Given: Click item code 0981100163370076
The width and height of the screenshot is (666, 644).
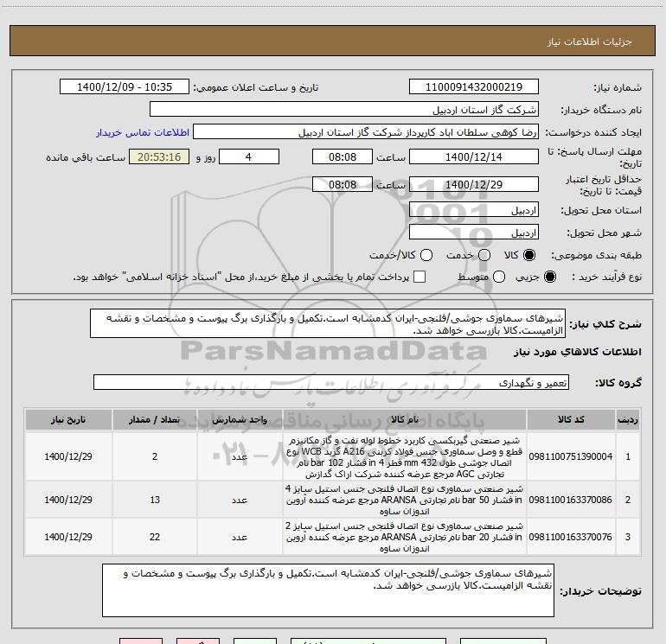Looking at the screenshot, I should pos(571,537).
